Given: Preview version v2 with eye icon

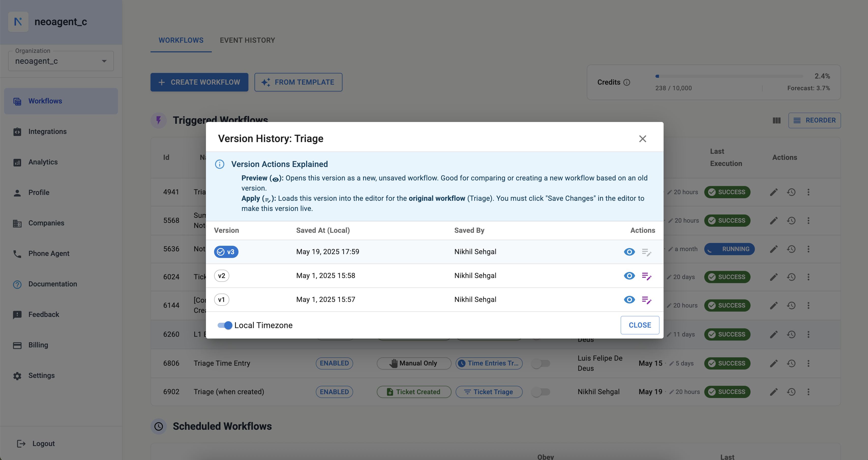Looking at the screenshot, I should coord(629,276).
